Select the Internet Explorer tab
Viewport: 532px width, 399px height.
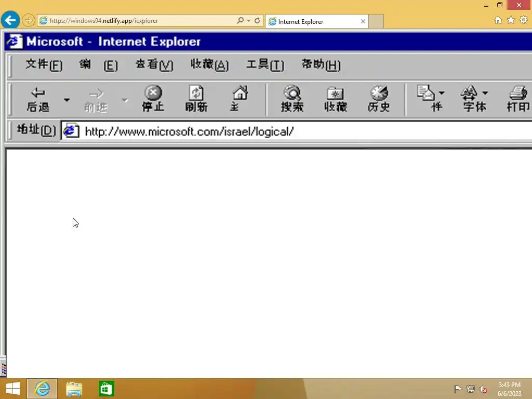coord(316,21)
